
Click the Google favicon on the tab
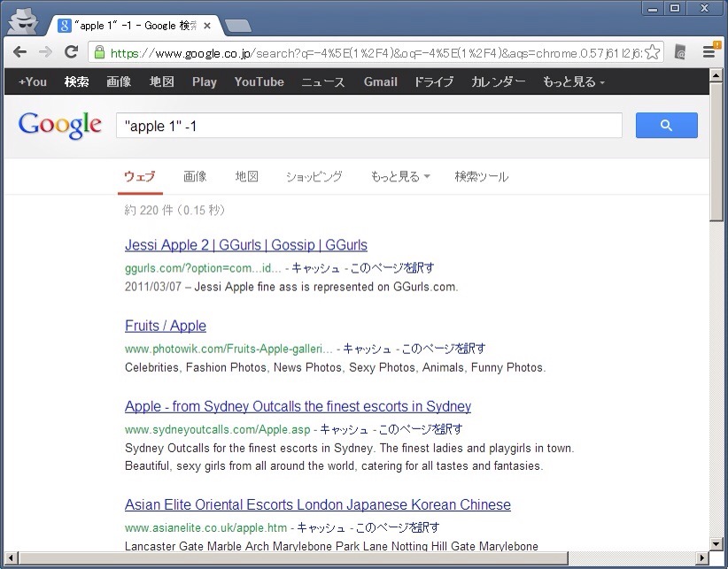pos(64,26)
